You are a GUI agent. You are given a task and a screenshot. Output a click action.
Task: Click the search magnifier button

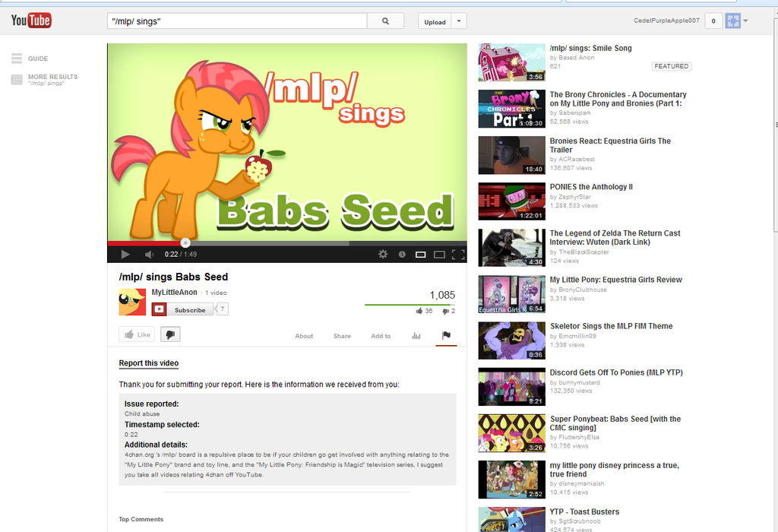coord(385,21)
